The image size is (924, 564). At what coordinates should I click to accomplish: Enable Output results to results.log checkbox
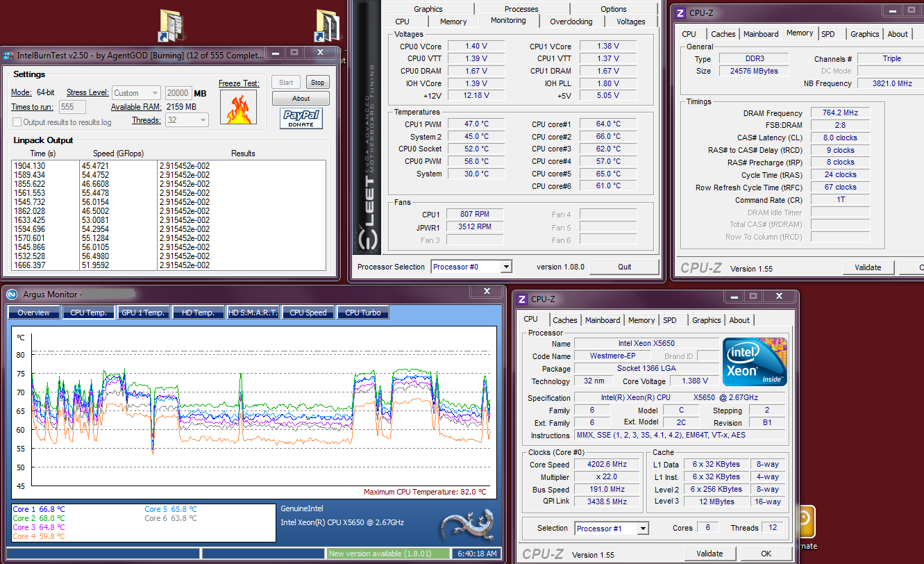point(17,122)
